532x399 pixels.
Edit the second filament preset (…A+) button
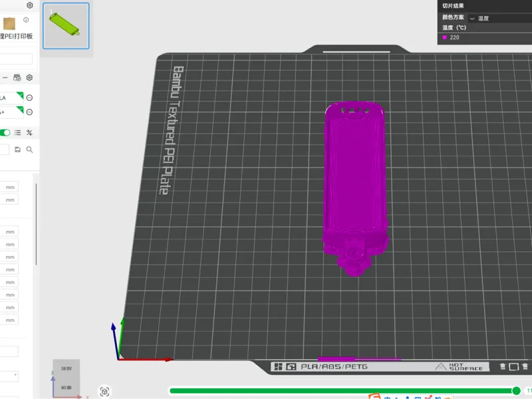(x=29, y=112)
